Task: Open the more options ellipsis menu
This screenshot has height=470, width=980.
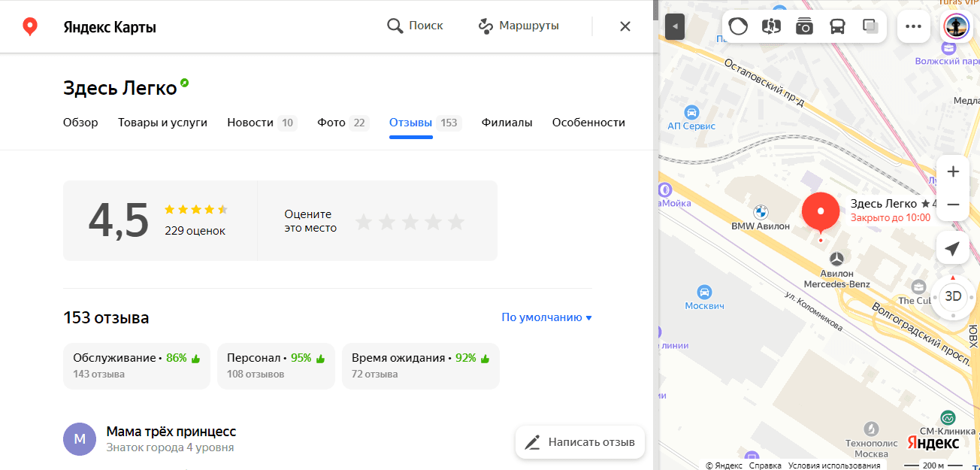Action: 914,26
